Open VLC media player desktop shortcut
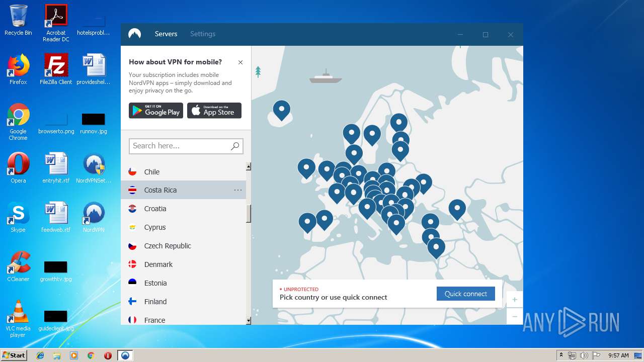The image size is (644, 362). coord(18,319)
